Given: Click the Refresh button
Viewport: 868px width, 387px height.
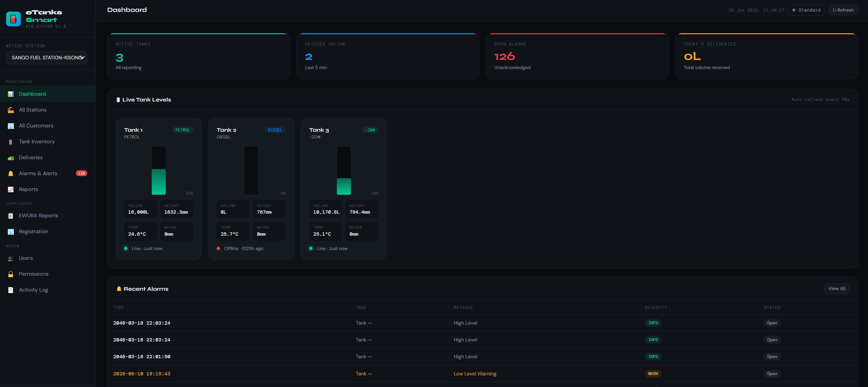Looking at the screenshot, I should coord(843,10).
